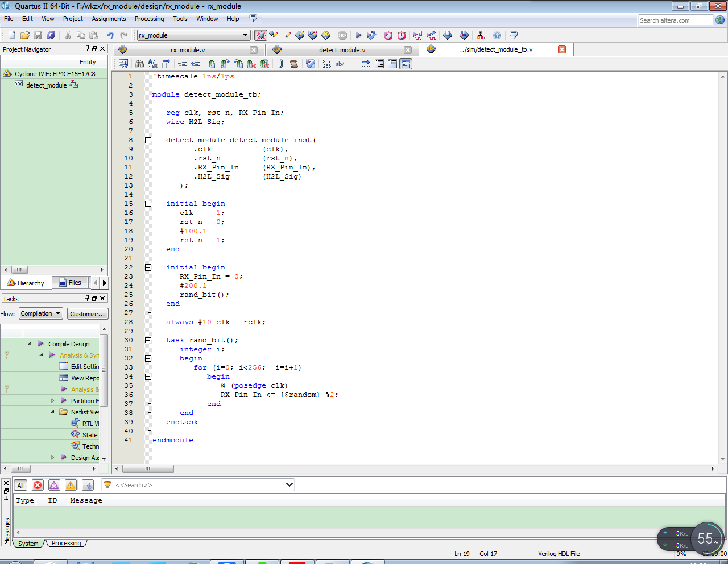The image size is (728, 564).
Task: Enable the warnings filter in Messages
Action: click(x=70, y=485)
